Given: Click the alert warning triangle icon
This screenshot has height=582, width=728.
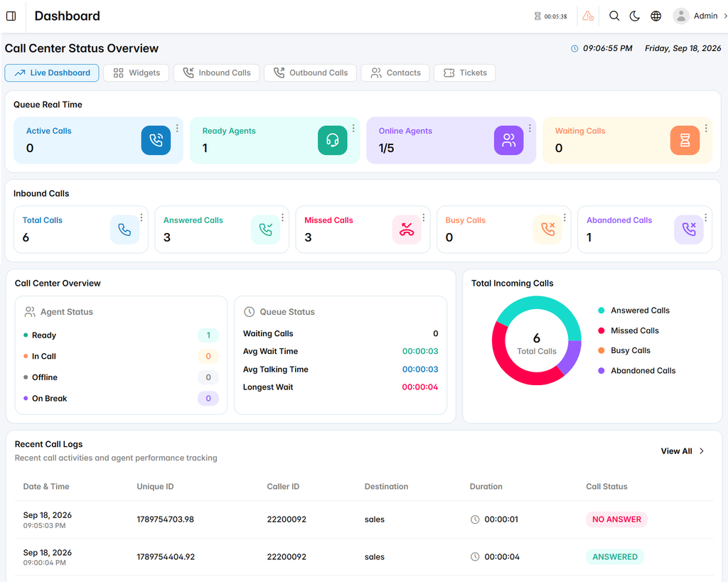Looking at the screenshot, I should pyautogui.click(x=588, y=16).
